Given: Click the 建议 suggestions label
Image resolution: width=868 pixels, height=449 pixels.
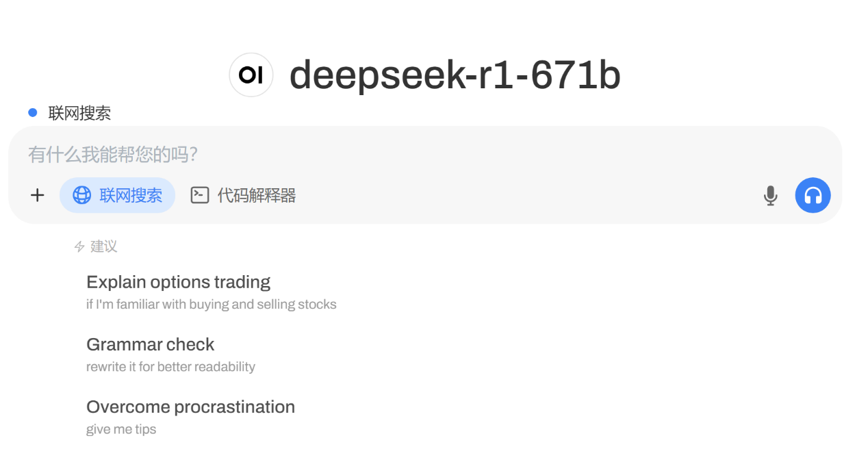Looking at the screenshot, I should (x=104, y=246).
